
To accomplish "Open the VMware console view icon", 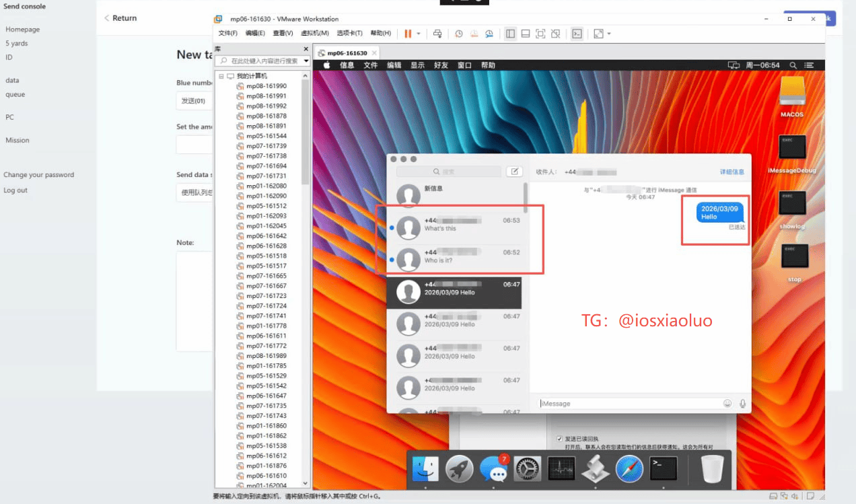I will coord(577,33).
